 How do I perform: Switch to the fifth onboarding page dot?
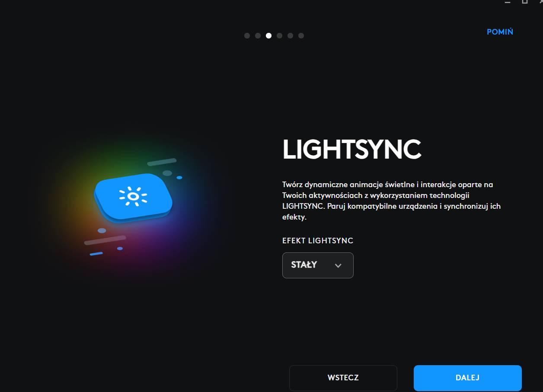click(x=290, y=35)
